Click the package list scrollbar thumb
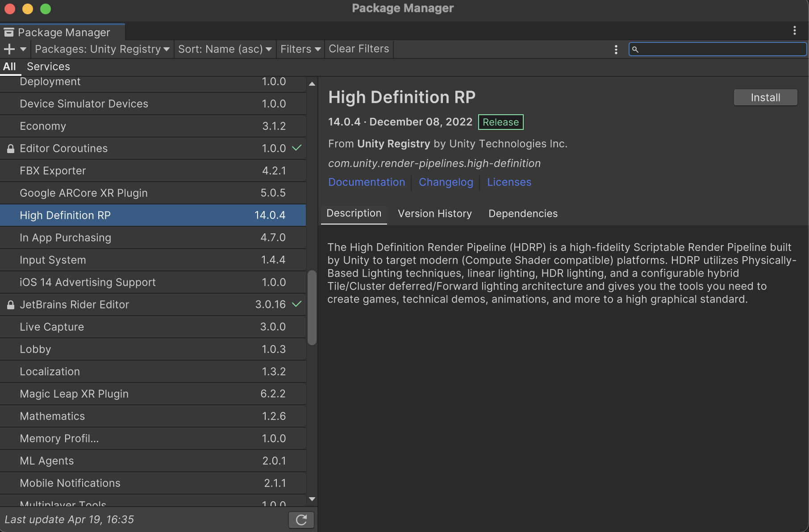 [x=312, y=308]
